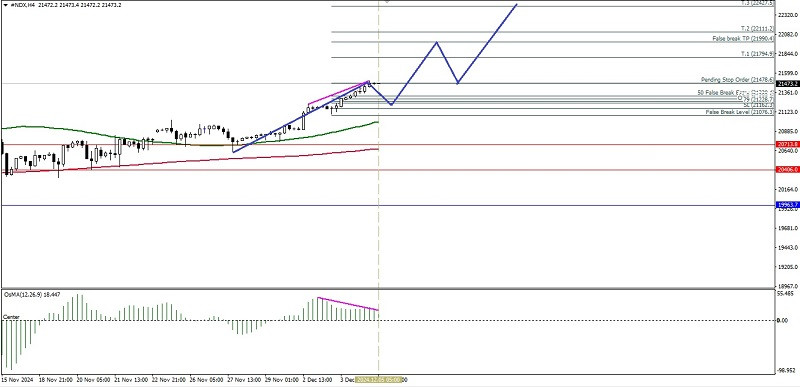Click the '29 Nov 01:00' time axis label
Screen dimensions: 800x387
click(282, 380)
